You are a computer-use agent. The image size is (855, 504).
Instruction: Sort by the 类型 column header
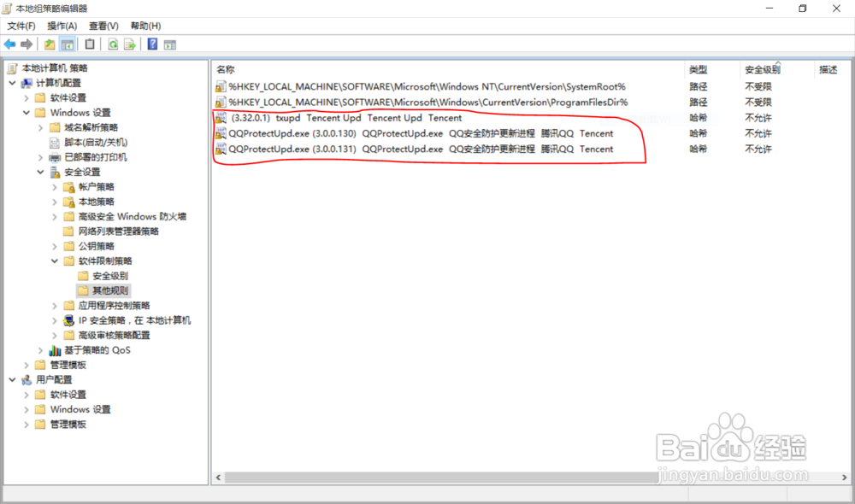712,70
